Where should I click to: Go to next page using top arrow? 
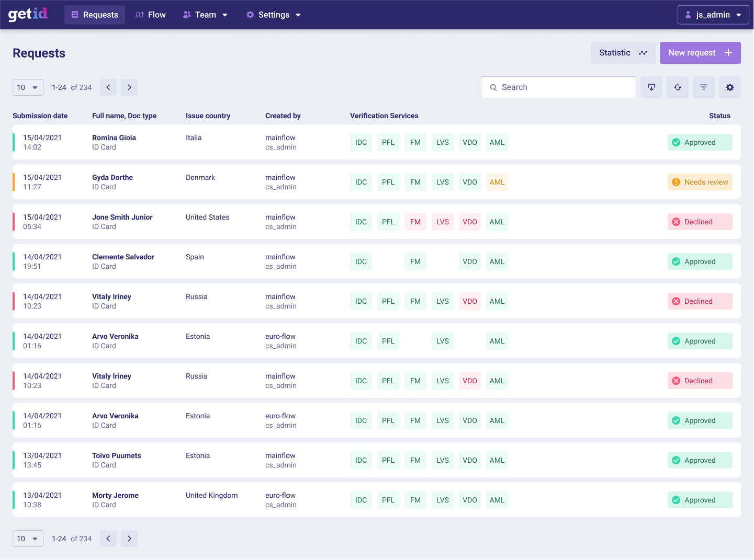coord(129,87)
